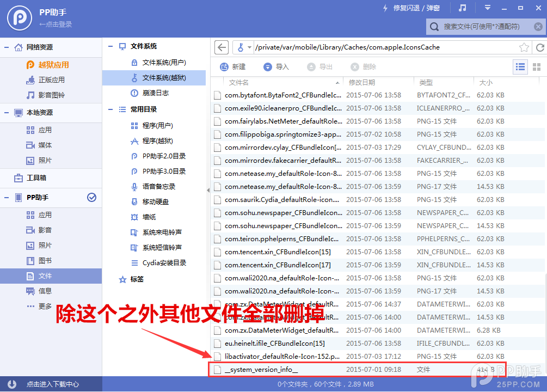Star the current path as favorite

(x=524, y=47)
